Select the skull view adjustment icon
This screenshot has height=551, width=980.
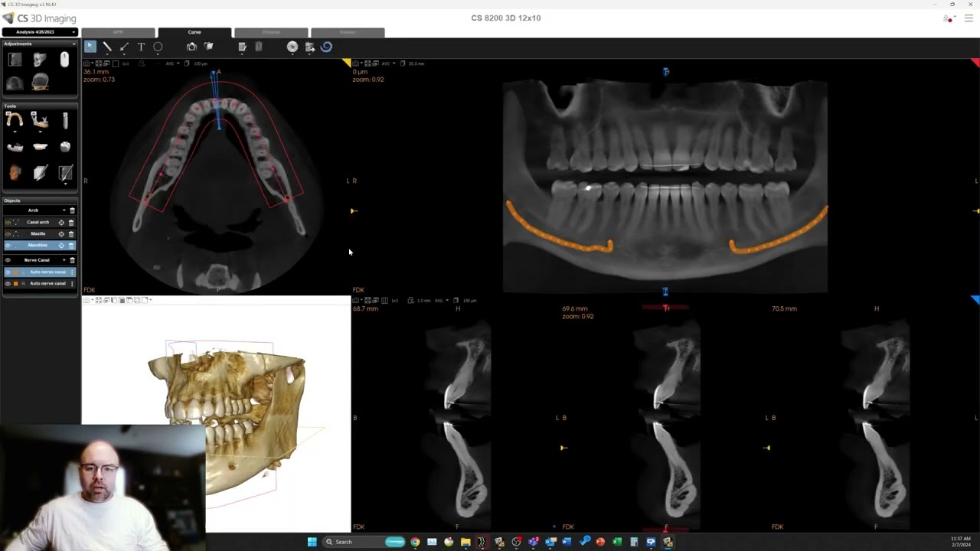coord(40,59)
